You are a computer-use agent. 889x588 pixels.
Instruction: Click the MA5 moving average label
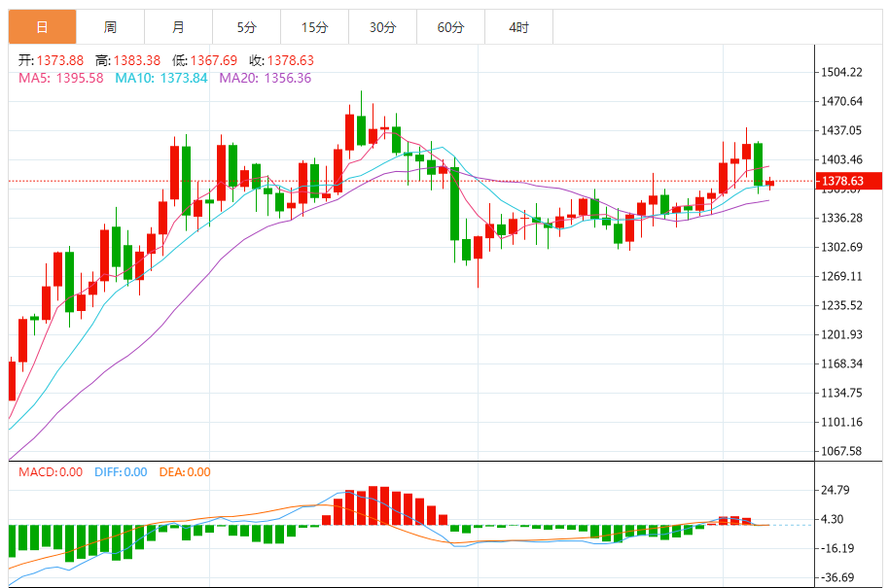[x=61, y=78]
